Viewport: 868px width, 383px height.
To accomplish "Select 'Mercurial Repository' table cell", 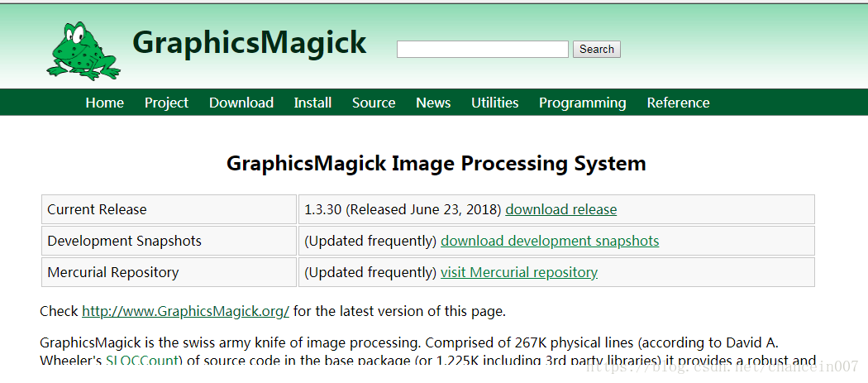I will pyautogui.click(x=169, y=273).
